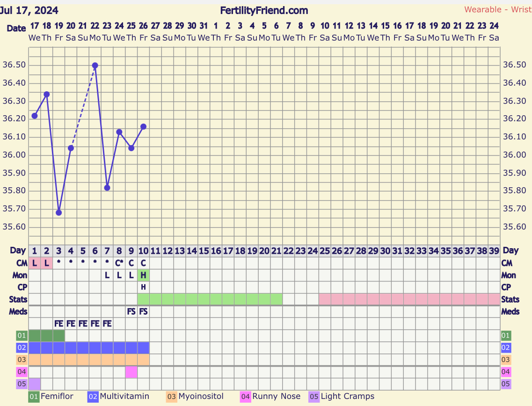Click the C* cervical mucus entry on day 8
532x406 pixels.
click(x=119, y=263)
